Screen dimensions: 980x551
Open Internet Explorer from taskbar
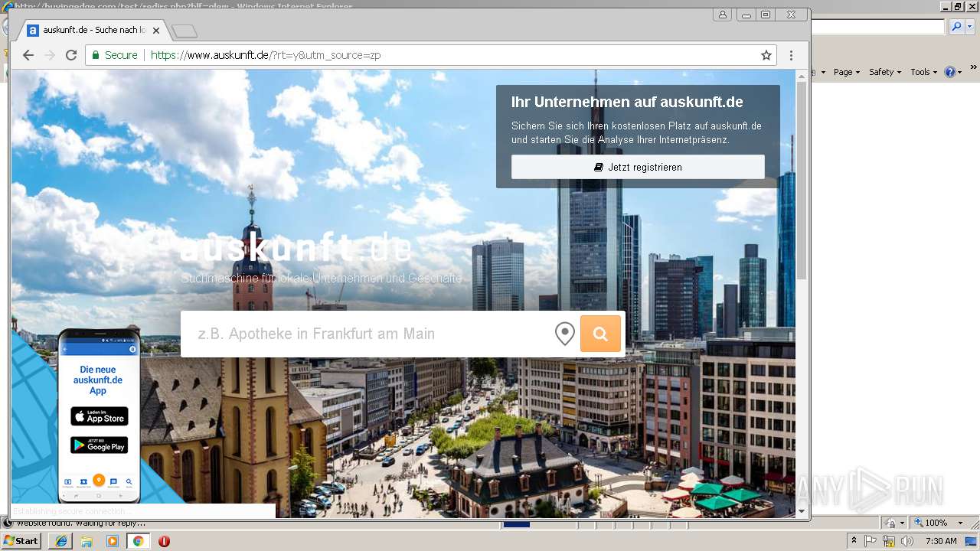pos(60,541)
